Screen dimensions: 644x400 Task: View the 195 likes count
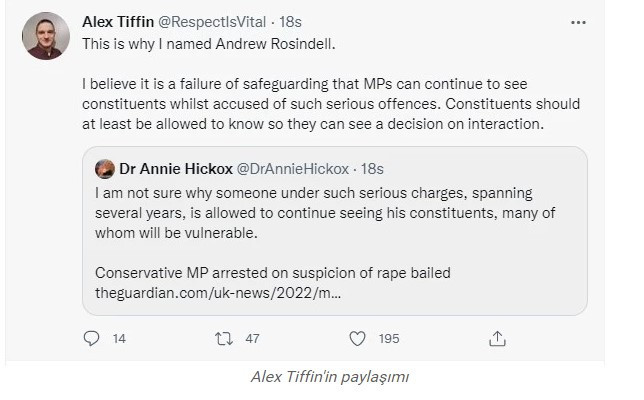pos(388,339)
